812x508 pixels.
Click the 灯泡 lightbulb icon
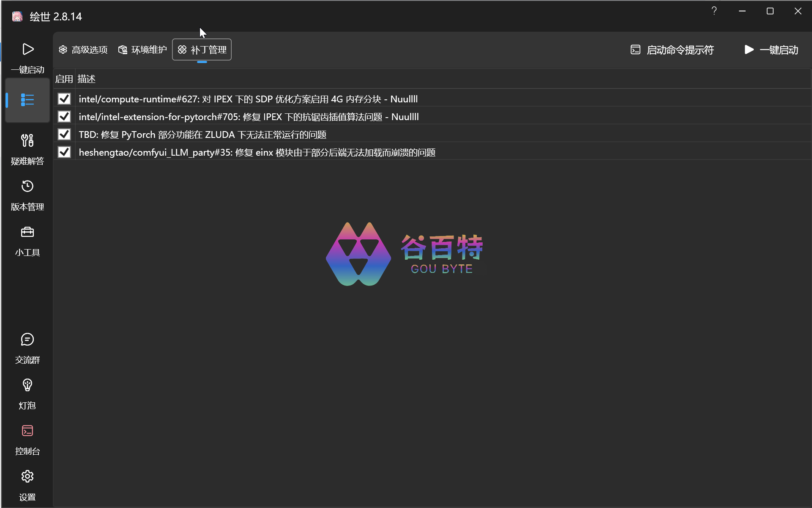27,385
